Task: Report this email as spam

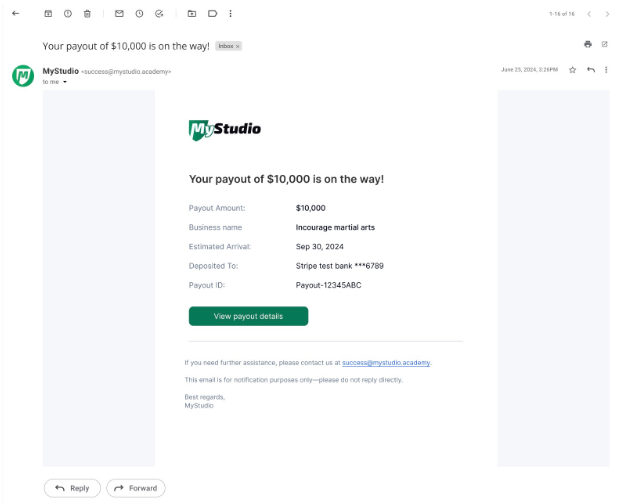Action: (68, 13)
